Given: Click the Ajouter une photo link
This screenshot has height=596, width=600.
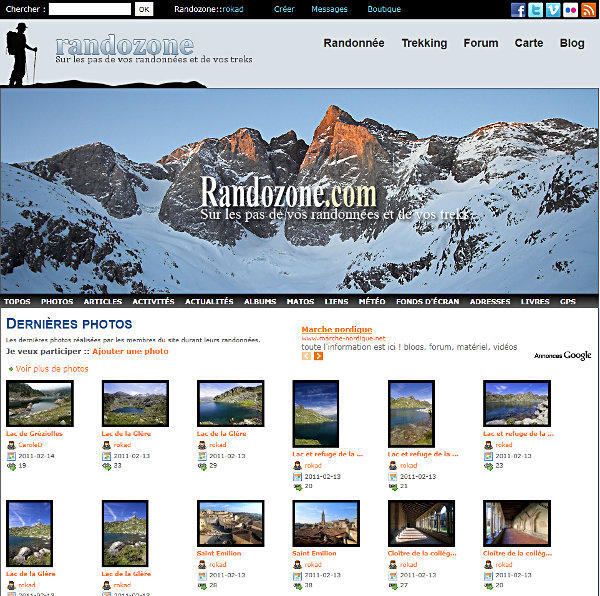Looking at the screenshot, I should point(130,351).
